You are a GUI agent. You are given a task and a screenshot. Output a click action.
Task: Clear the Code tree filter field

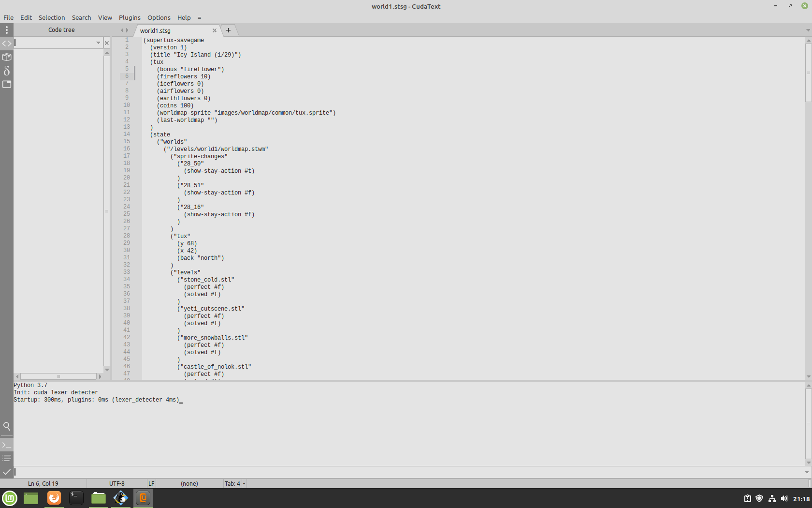(x=107, y=43)
